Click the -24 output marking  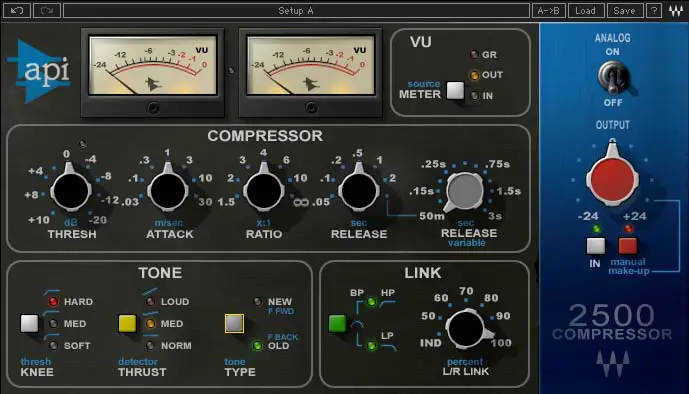point(588,216)
